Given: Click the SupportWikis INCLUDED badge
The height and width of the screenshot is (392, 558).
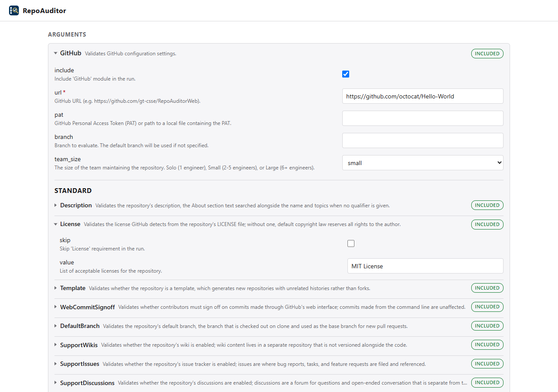Looking at the screenshot, I should coord(487,345).
